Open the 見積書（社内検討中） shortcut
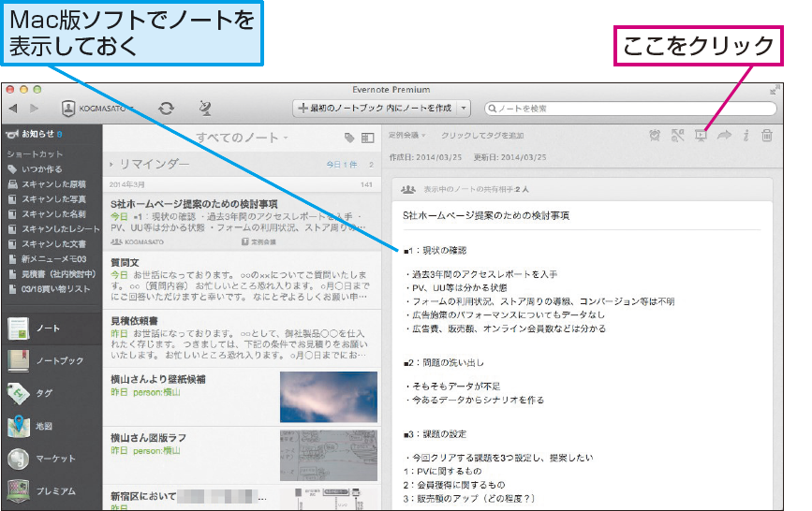The image size is (812, 511). click(52, 274)
